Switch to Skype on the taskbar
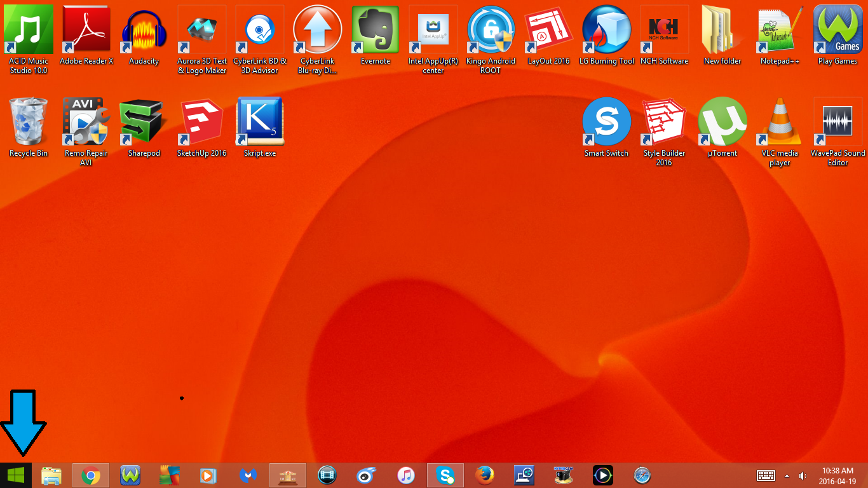The height and width of the screenshot is (488, 868). [445, 475]
